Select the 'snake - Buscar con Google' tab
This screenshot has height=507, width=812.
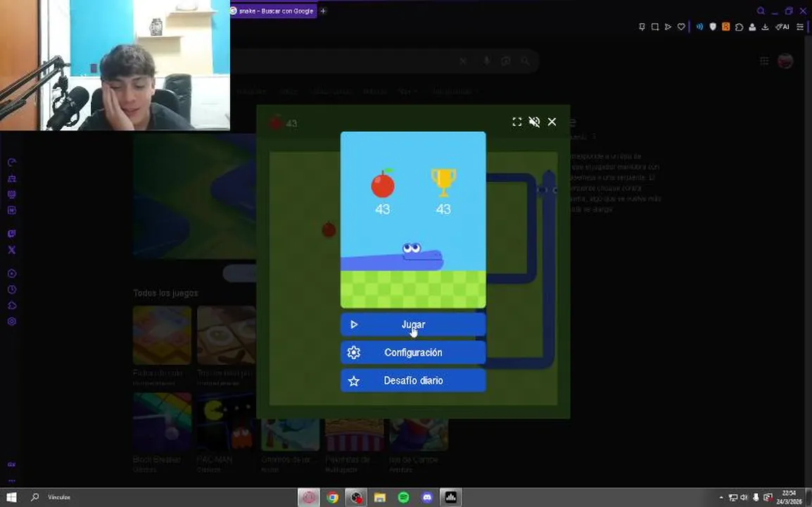point(273,11)
